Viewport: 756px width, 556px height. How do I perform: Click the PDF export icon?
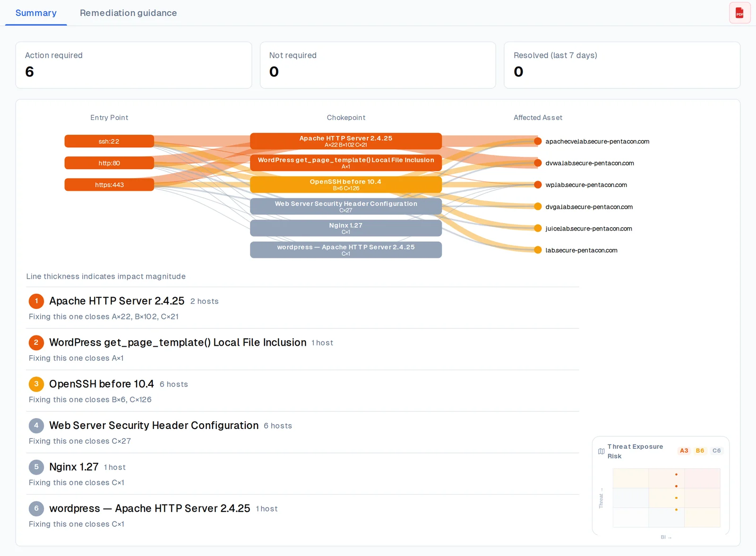coord(739,13)
